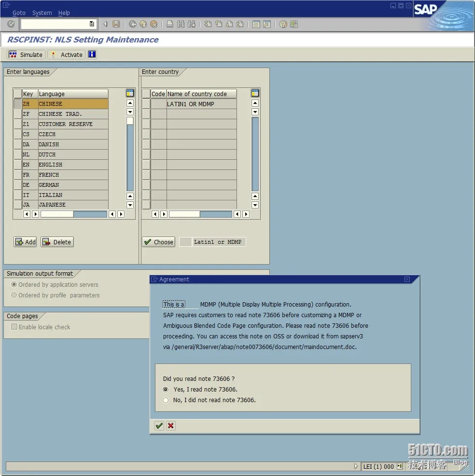This screenshot has width=475, height=476.
Task: Open a new session via Create Session icon
Action: (x=256, y=24)
